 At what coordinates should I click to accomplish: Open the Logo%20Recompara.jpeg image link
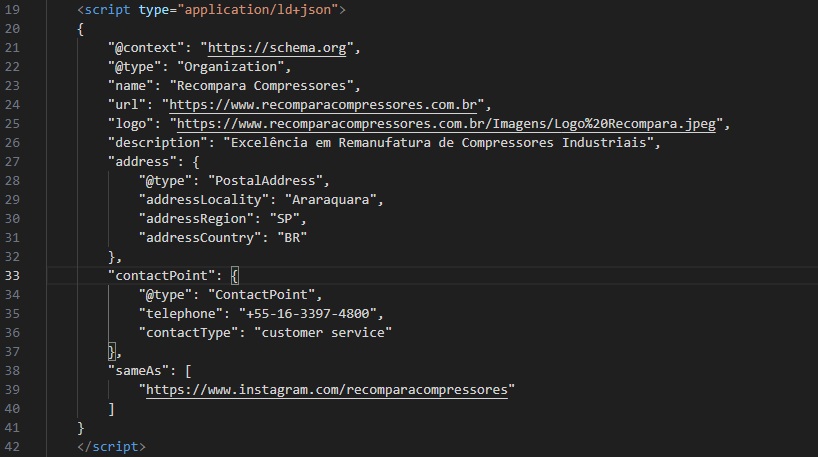click(x=446, y=124)
